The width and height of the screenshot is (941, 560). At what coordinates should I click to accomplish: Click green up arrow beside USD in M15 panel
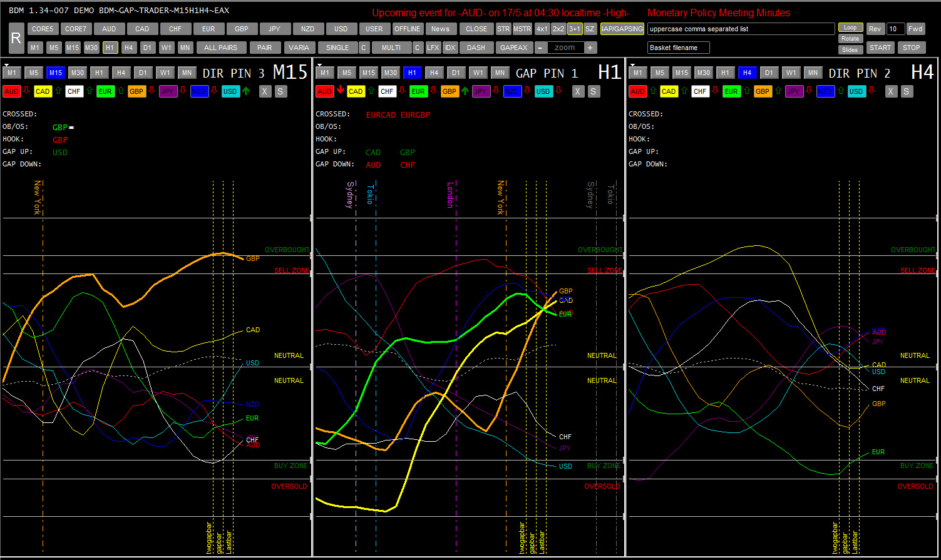pyautogui.click(x=245, y=91)
